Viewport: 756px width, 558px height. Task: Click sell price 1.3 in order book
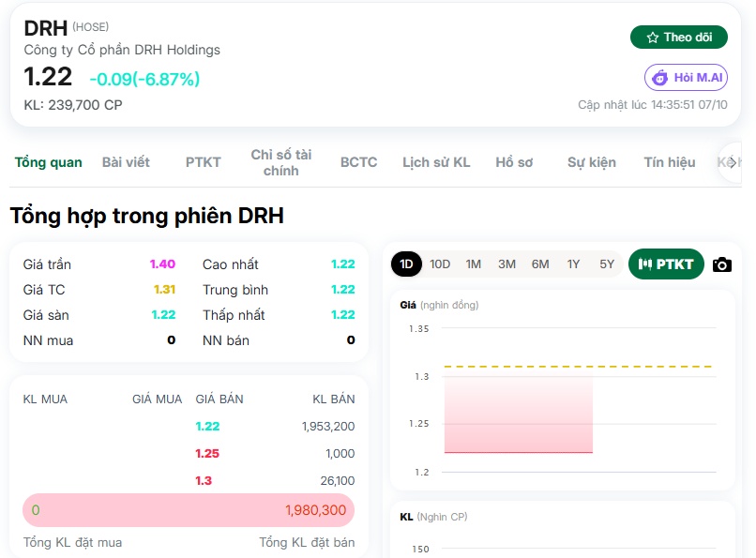tap(204, 480)
